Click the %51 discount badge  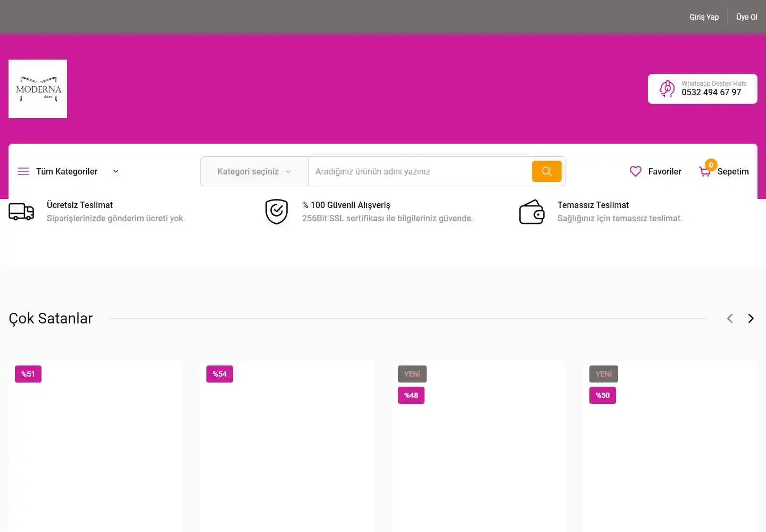(x=28, y=374)
